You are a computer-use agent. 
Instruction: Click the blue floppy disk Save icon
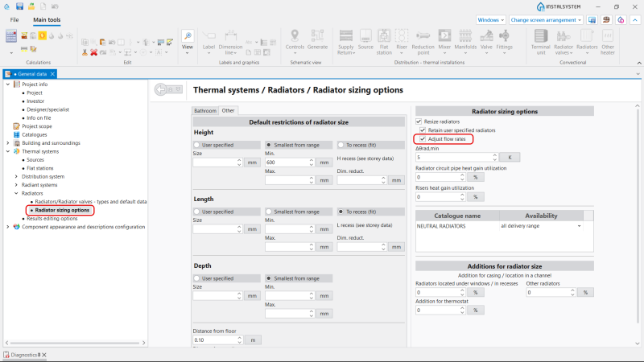tap(19, 6)
